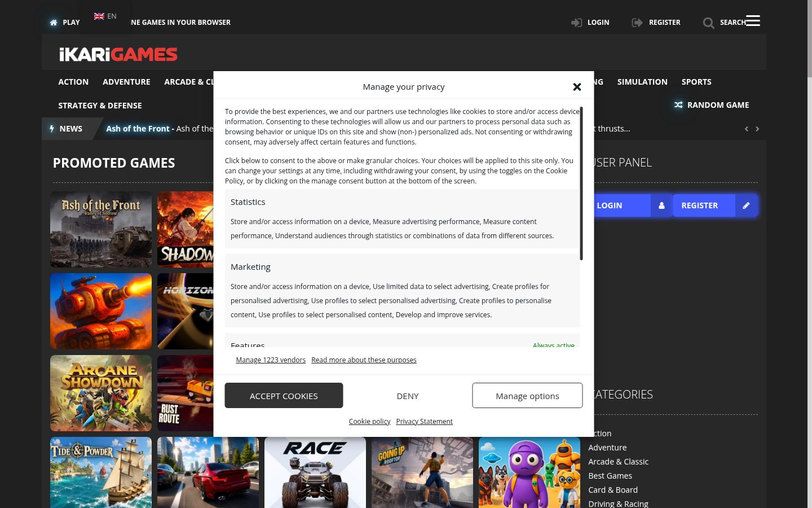Click Ash of the Front news headline

click(x=138, y=129)
